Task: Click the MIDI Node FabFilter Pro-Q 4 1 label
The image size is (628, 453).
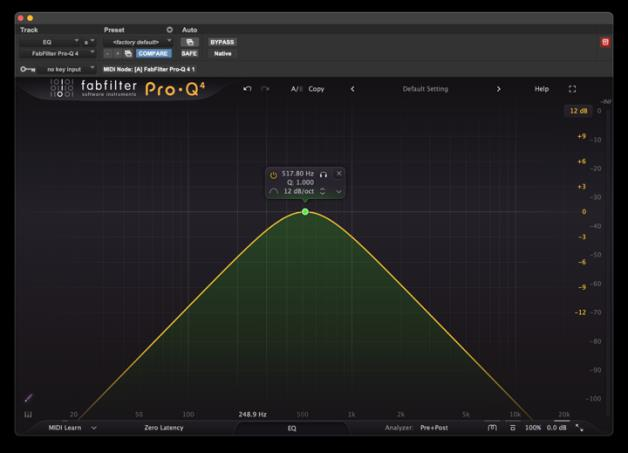Action: tap(149, 69)
